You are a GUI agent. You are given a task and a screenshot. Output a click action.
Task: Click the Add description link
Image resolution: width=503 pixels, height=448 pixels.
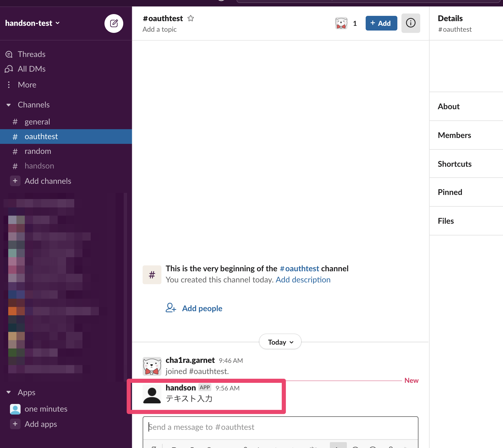303,280
